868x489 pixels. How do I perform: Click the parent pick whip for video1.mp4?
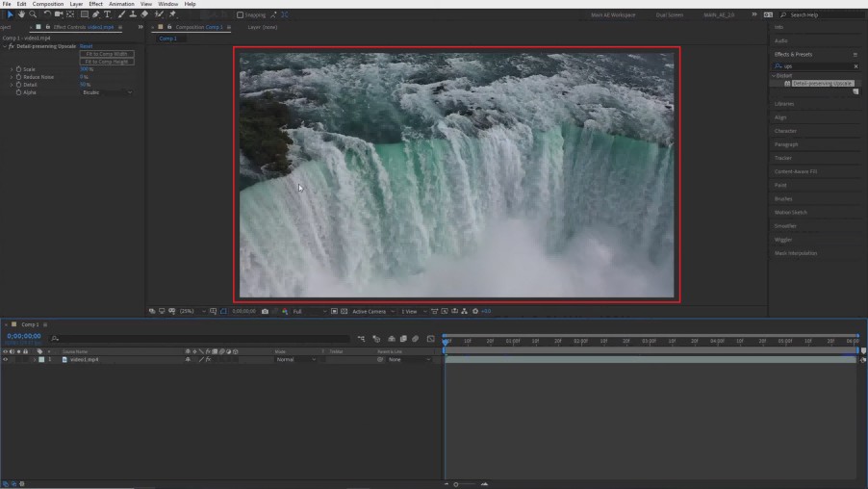[x=380, y=359]
